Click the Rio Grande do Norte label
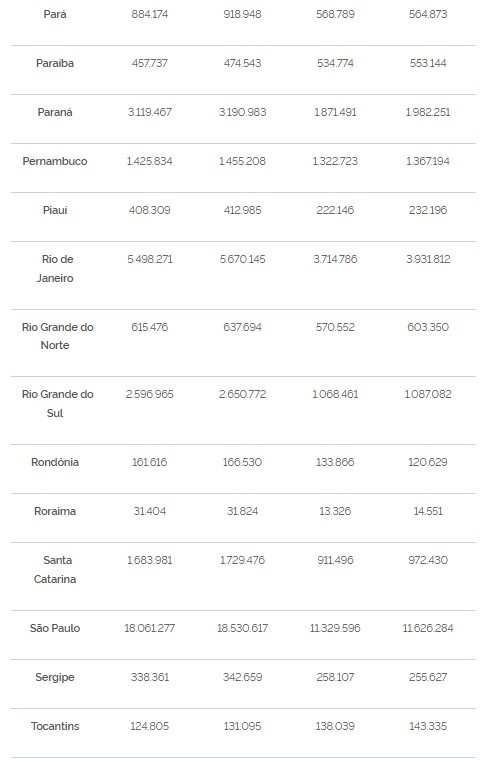Screen dimensions: 485x760 coord(57,336)
